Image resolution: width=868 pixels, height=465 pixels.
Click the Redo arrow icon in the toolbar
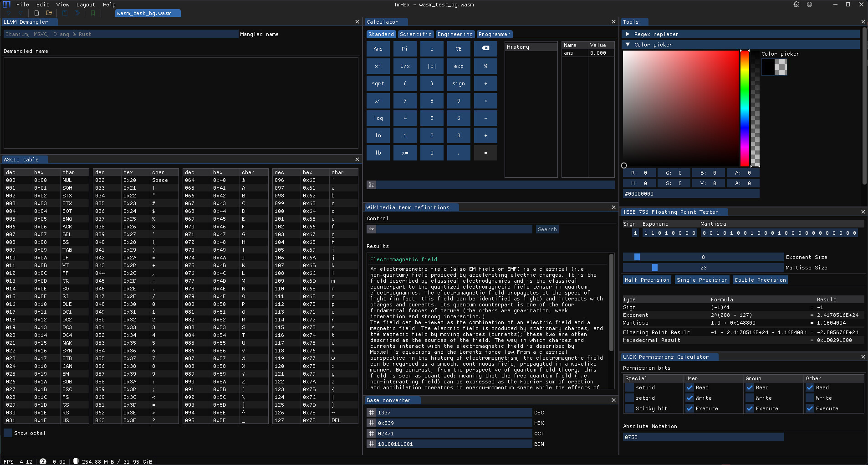(20, 13)
